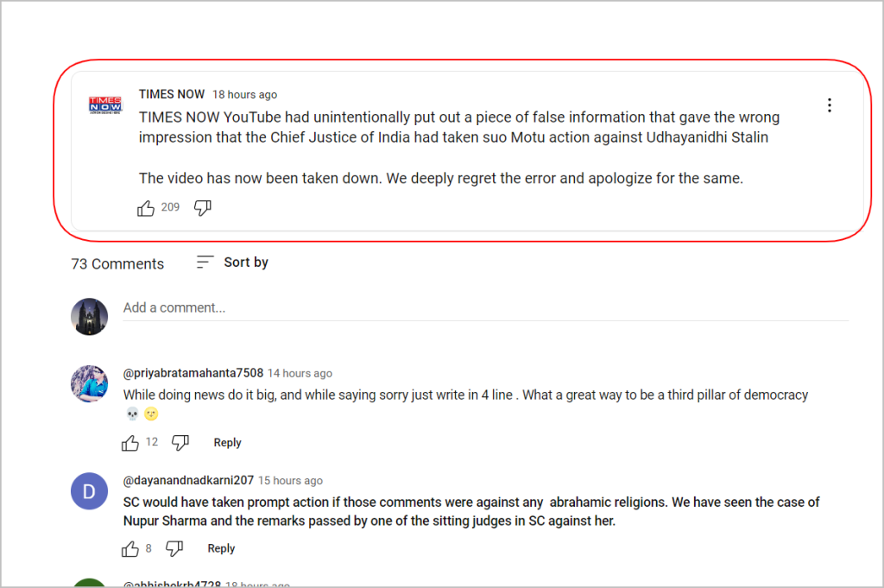Click the '15 hours ago' comment timestamp
Screen dimensions: 884x588
(290, 480)
